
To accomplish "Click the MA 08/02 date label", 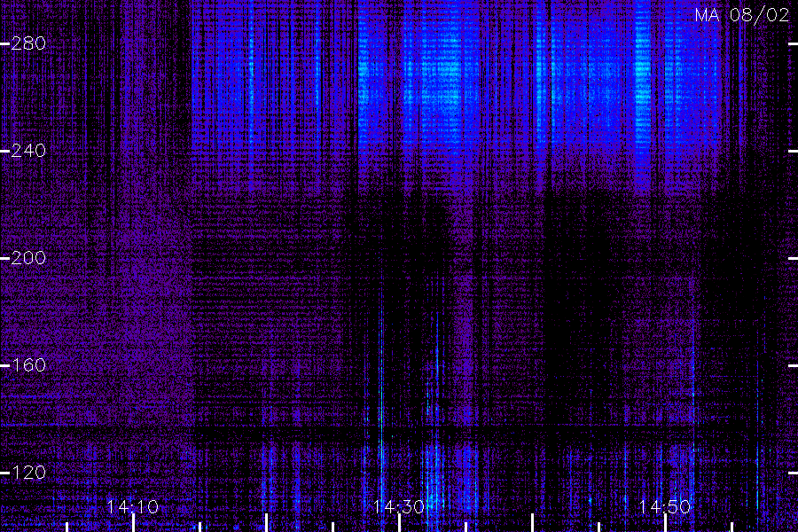I will [742, 15].
